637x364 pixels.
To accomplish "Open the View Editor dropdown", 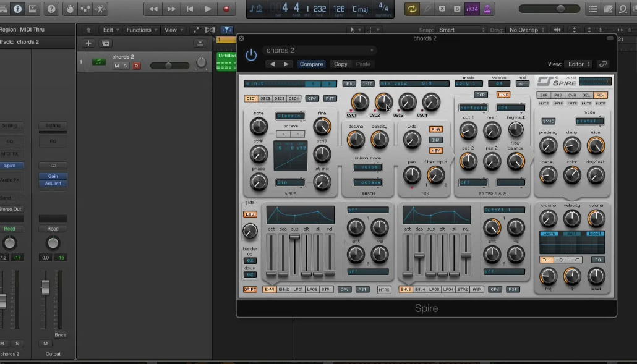I will (579, 64).
